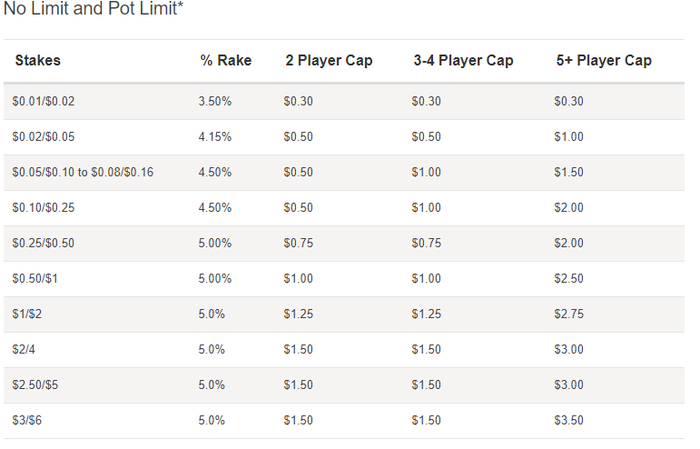Click the 3-4 Player Cap column header
This screenshot has height=449, width=700.
coord(463,61)
